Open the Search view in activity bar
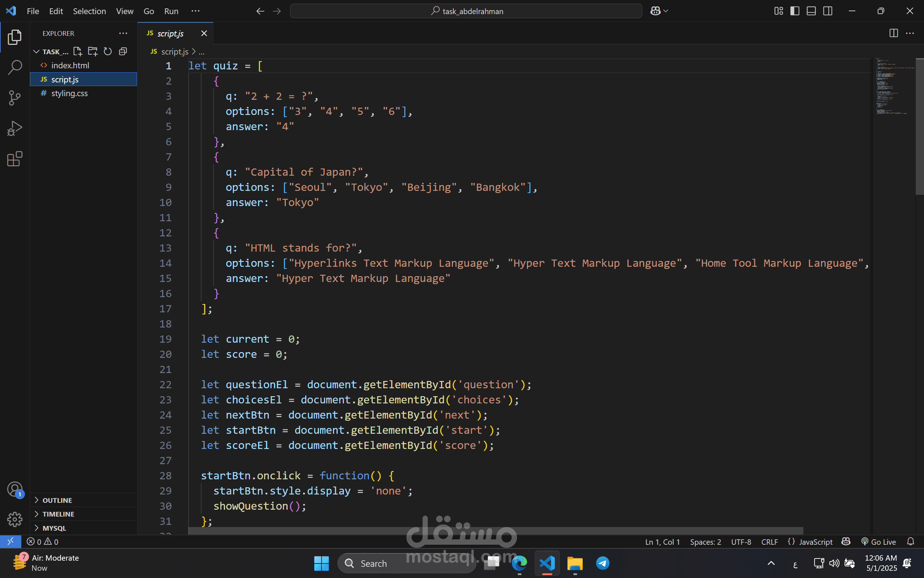Screen dimensions: 924x578 coord(14,68)
